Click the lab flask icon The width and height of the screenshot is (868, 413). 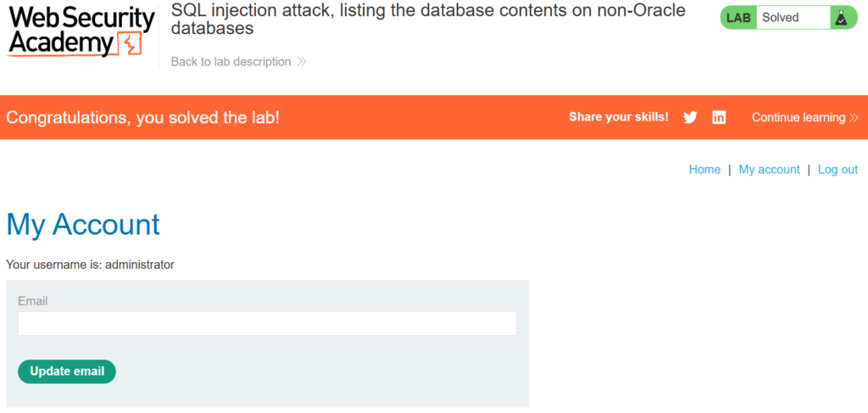[x=841, y=18]
